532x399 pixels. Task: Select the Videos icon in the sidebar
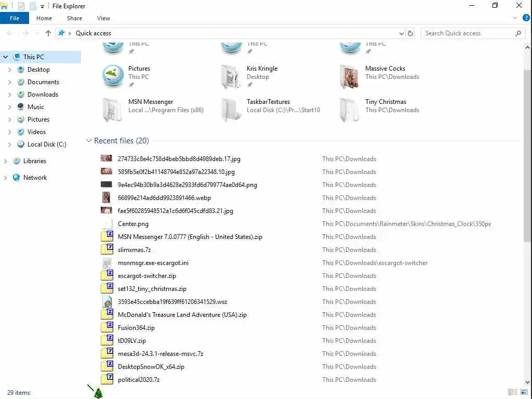tap(21, 132)
